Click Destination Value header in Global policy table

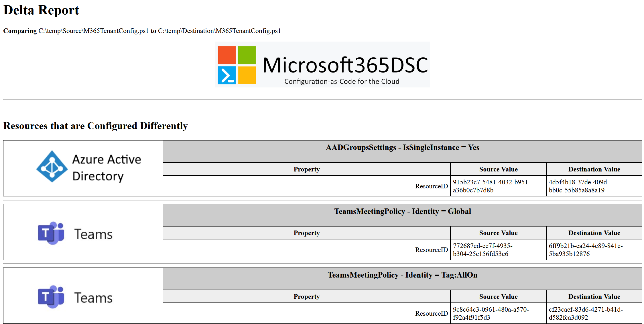[x=594, y=233]
